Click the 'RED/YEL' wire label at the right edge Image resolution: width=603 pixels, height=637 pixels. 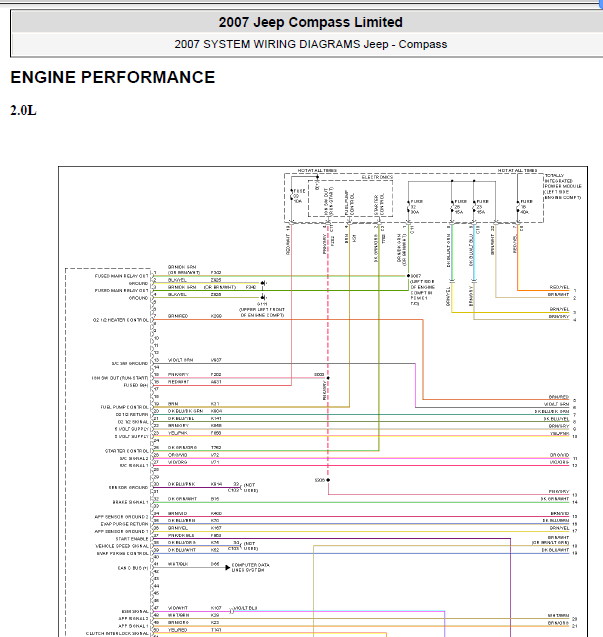click(560, 287)
